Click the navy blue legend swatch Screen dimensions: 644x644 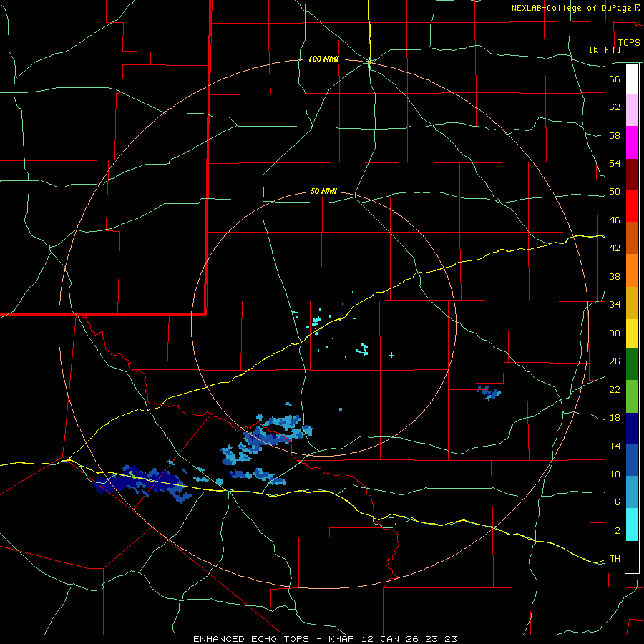[x=632, y=429]
